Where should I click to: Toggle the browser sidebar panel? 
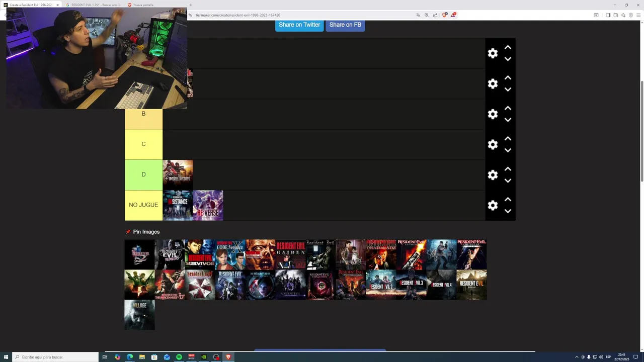click(x=608, y=15)
